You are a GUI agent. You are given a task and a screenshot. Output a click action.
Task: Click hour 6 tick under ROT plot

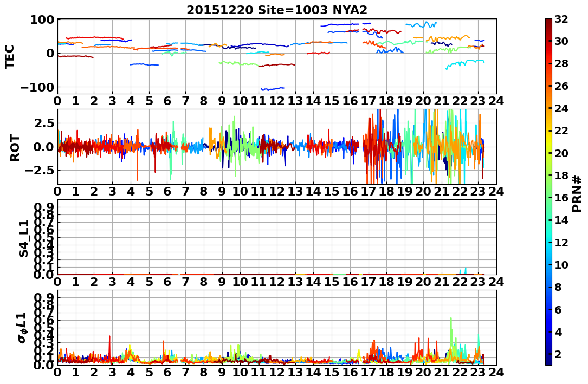(167, 191)
